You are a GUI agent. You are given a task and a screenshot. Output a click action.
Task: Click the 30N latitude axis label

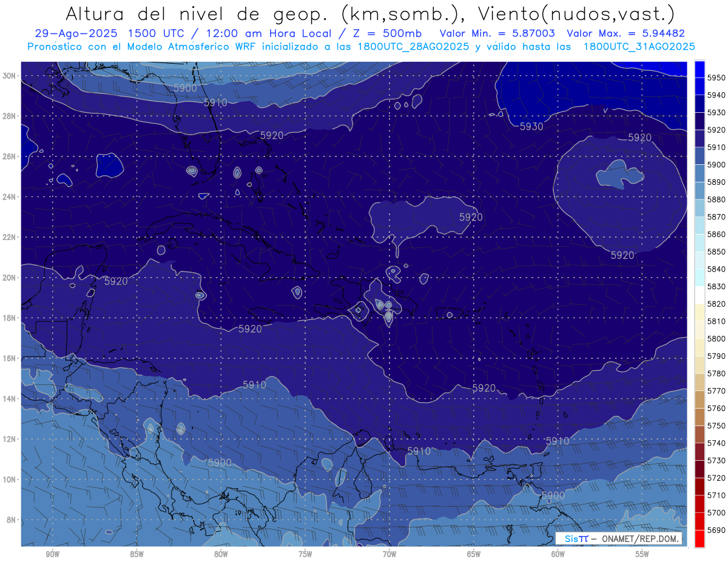pos(8,76)
